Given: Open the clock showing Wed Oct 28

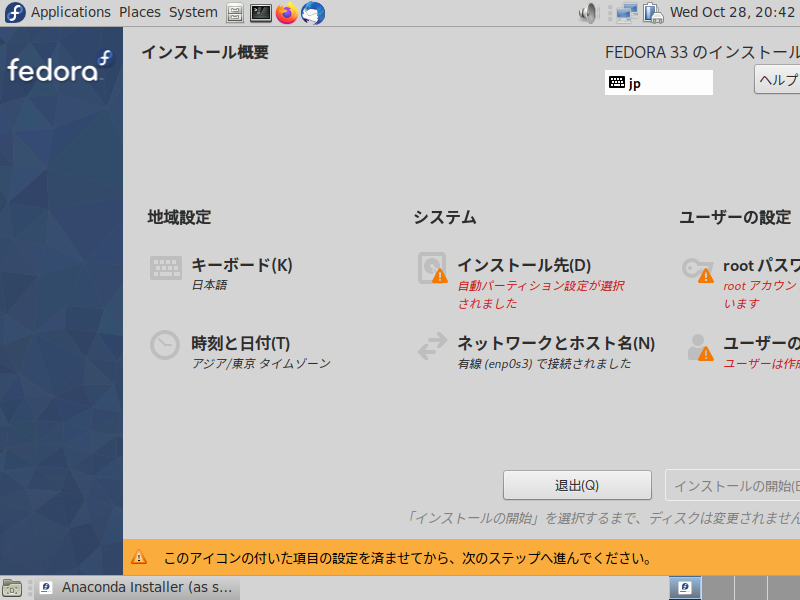Looking at the screenshot, I should tap(733, 12).
